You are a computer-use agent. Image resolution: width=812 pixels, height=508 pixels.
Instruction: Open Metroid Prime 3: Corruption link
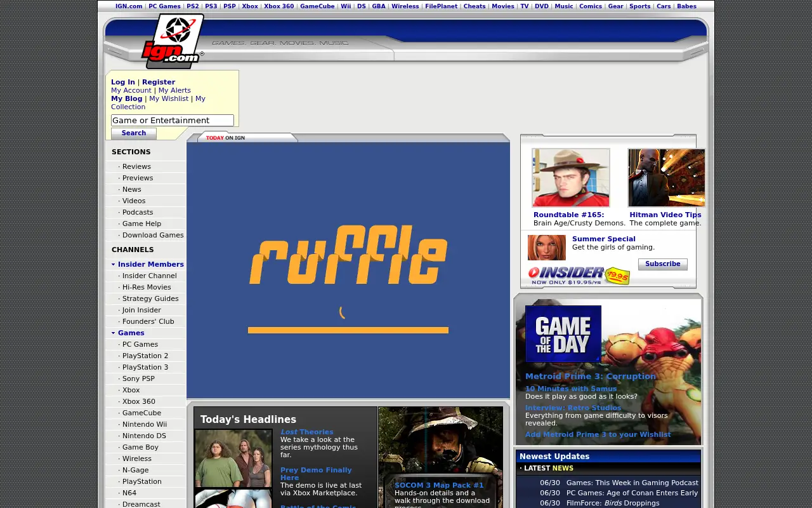591,376
